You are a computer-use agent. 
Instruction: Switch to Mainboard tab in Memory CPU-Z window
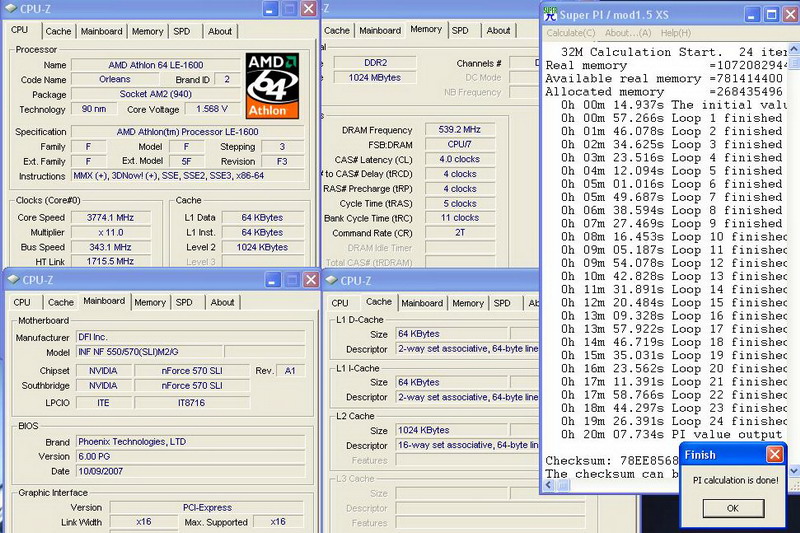tap(380, 31)
